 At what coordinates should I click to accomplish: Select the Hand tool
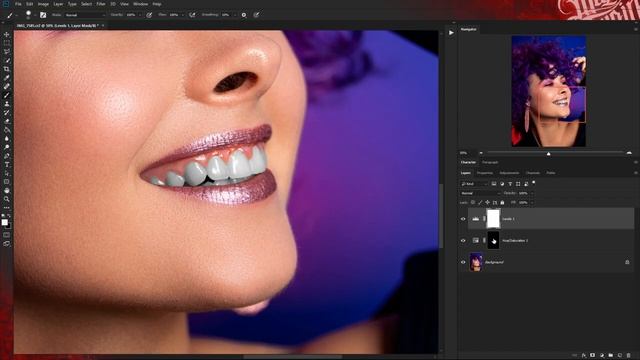click(x=7, y=191)
